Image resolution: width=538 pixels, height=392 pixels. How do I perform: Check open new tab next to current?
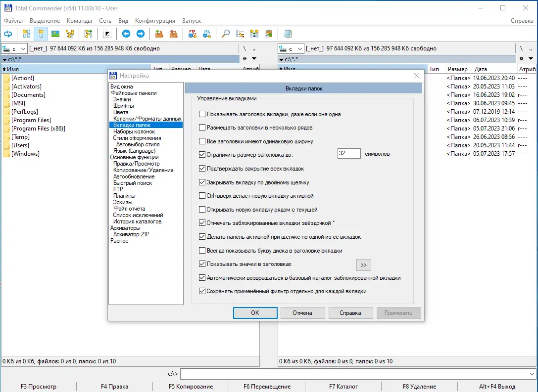point(202,210)
